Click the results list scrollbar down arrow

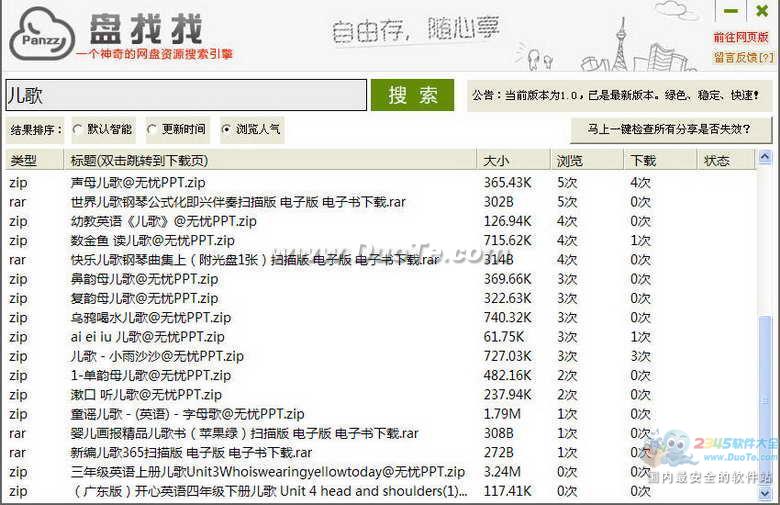coord(766,493)
